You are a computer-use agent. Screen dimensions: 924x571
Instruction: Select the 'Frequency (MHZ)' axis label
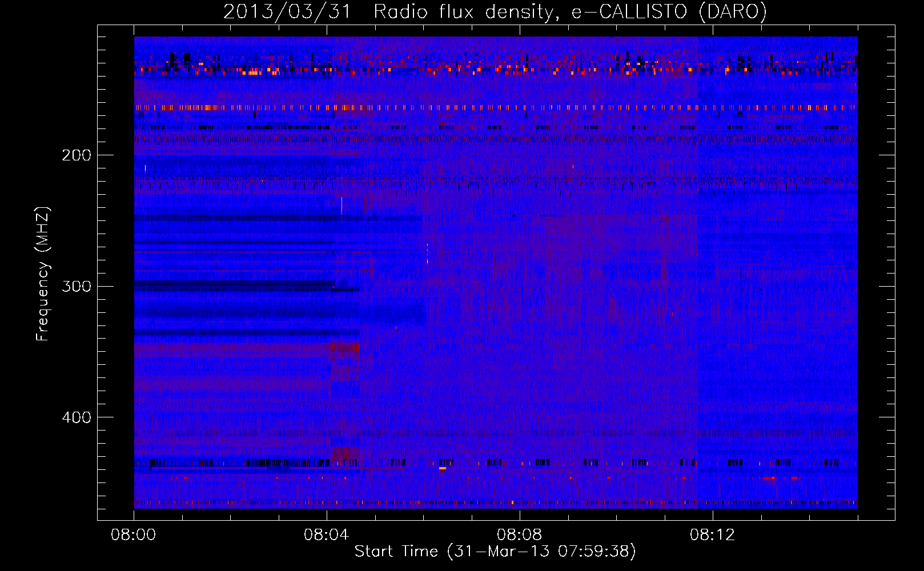(x=43, y=274)
